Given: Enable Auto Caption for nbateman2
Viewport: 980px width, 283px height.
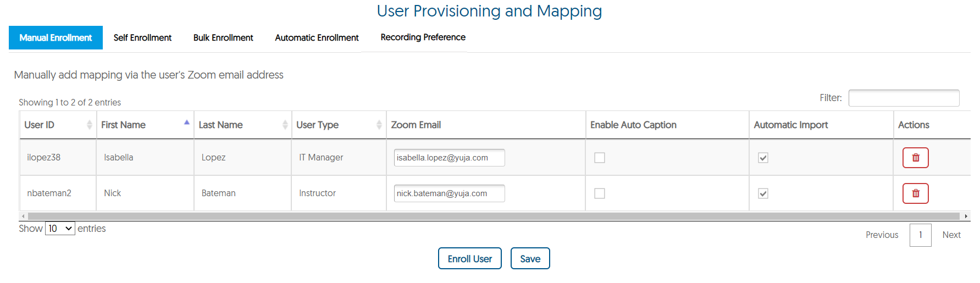Looking at the screenshot, I should (600, 193).
